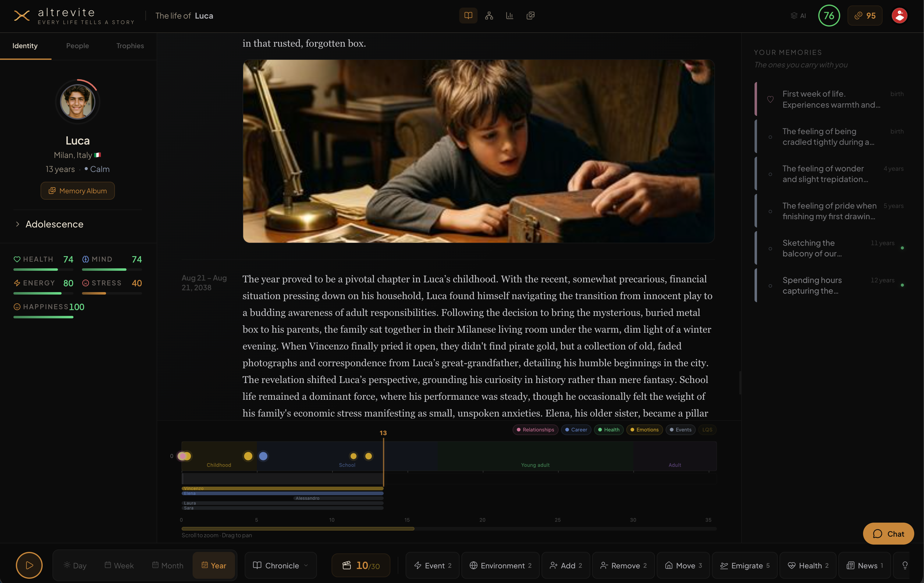
Task: Switch to the Trophies tab
Action: click(x=130, y=46)
